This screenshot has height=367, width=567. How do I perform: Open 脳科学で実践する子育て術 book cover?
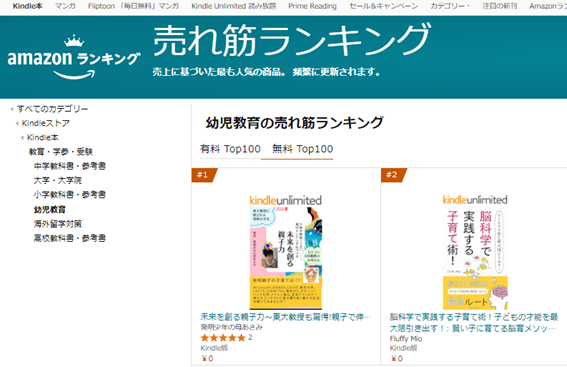475,258
